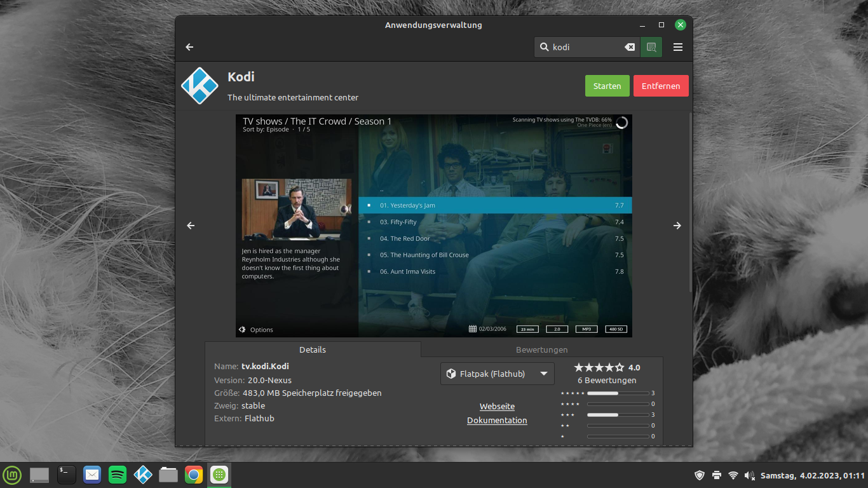Click the Kodi application logo

click(200, 86)
